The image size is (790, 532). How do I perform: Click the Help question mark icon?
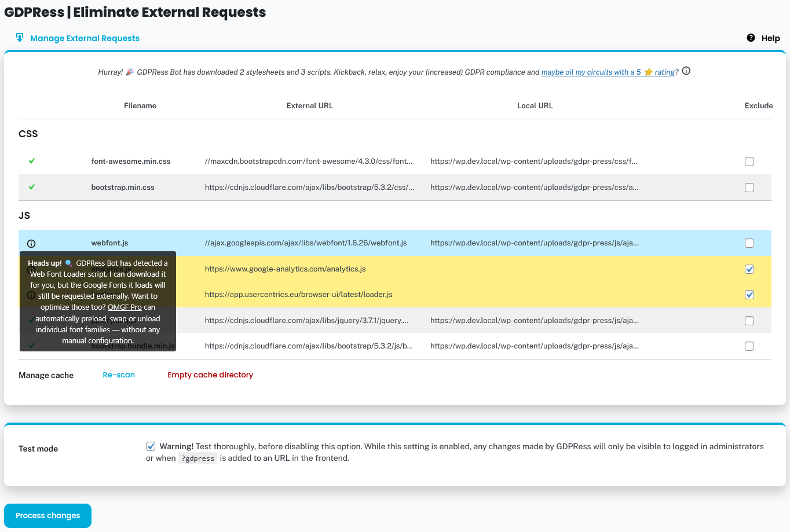tap(751, 38)
